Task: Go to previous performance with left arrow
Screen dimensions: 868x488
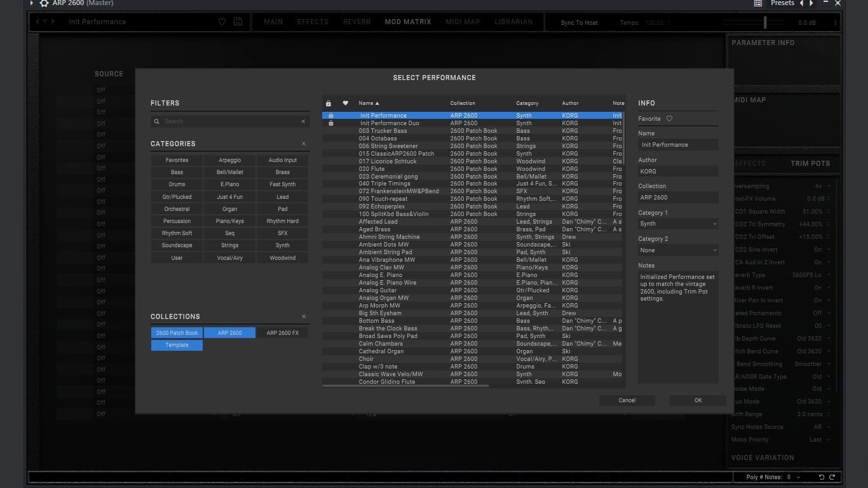Action: pos(37,22)
